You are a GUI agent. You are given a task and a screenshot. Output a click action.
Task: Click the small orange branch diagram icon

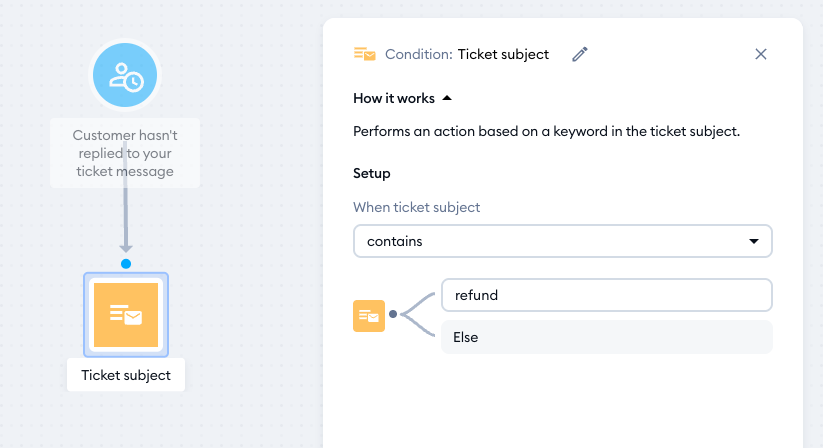point(369,316)
